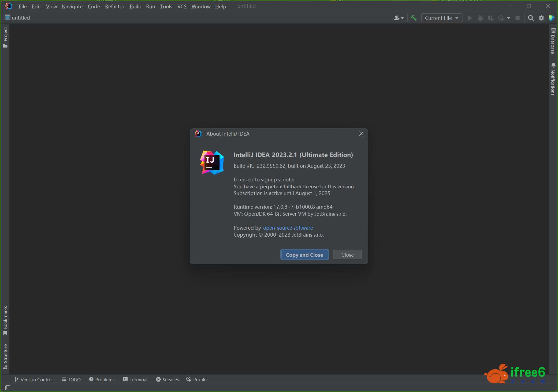Toggle the Structure side panel
The image size is (558, 392).
(5, 356)
